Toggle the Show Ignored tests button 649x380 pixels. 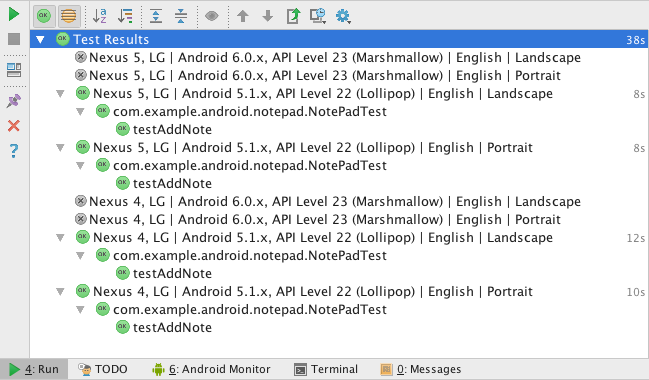click(x=69, y=16)
